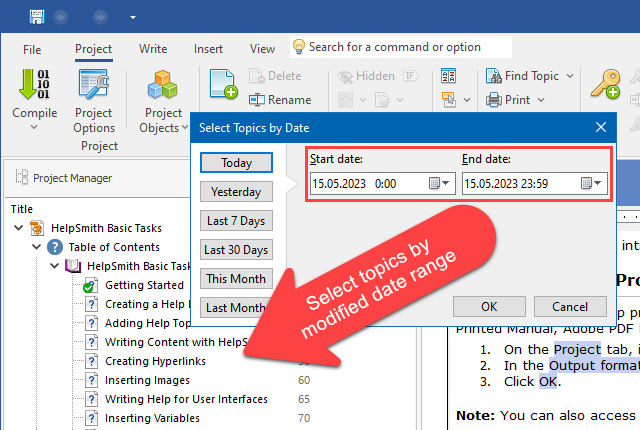The height and width of the screenshot is (430, 640).
Task: Switch to the Project ribbon tab
Action: pyautogui.click(x=93, y=49)
